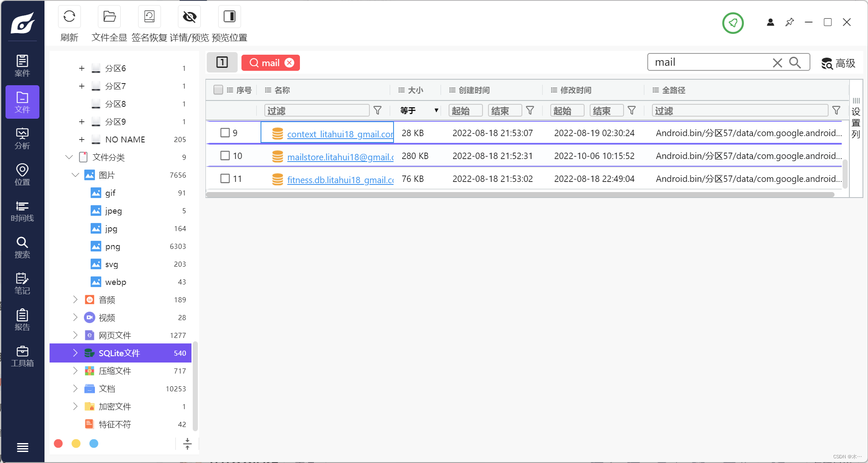Open the 工具箱 toolbox sidebar icon
Screen dimensions: 868x463
[22, 356]
